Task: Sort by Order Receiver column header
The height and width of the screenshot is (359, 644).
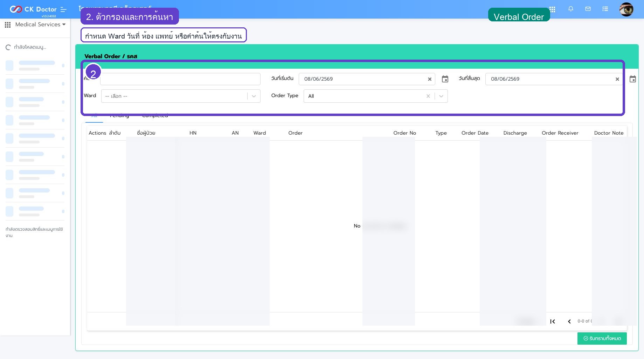Action: click(560, 133)
